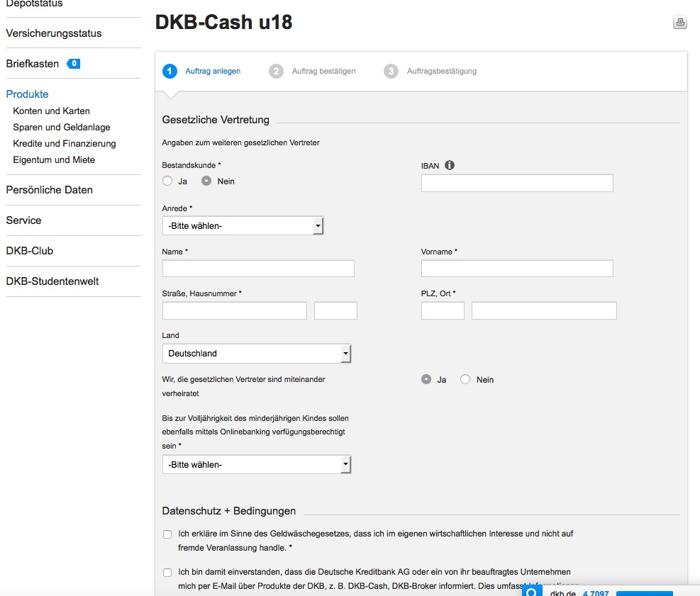
Task: Go to Kredite und Finanzierung
Action: (x=65, y=144)
